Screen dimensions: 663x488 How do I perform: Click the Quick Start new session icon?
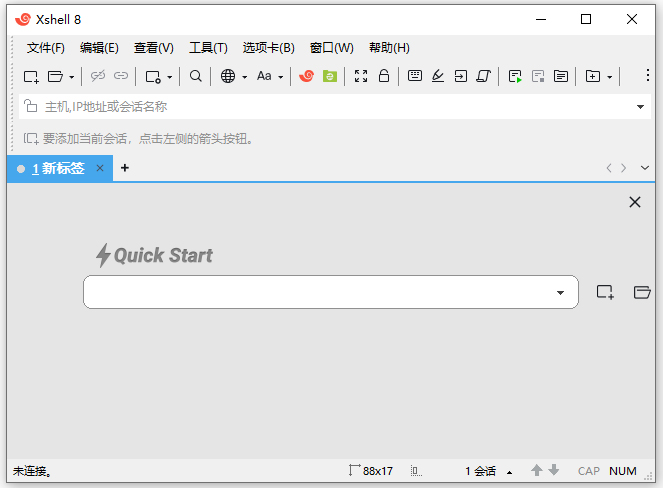tap(605, 292)
